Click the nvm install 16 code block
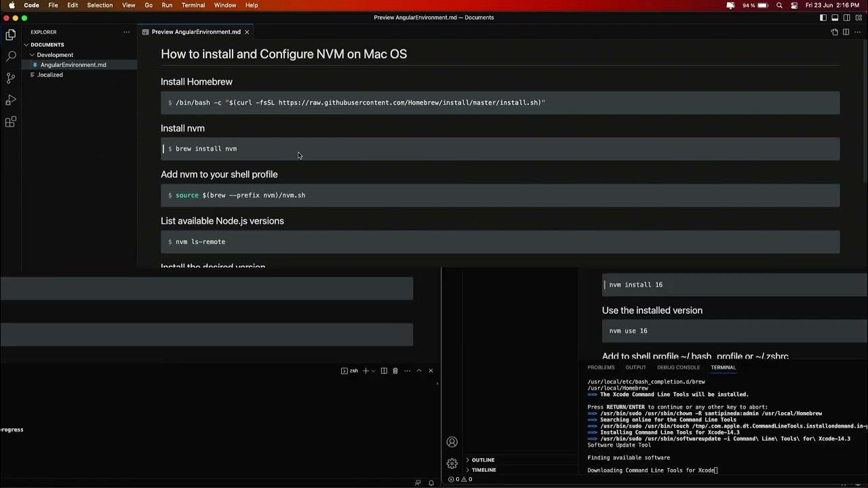Image resolution: width=868 pixels, height=488 pixels. coord(734,285)
